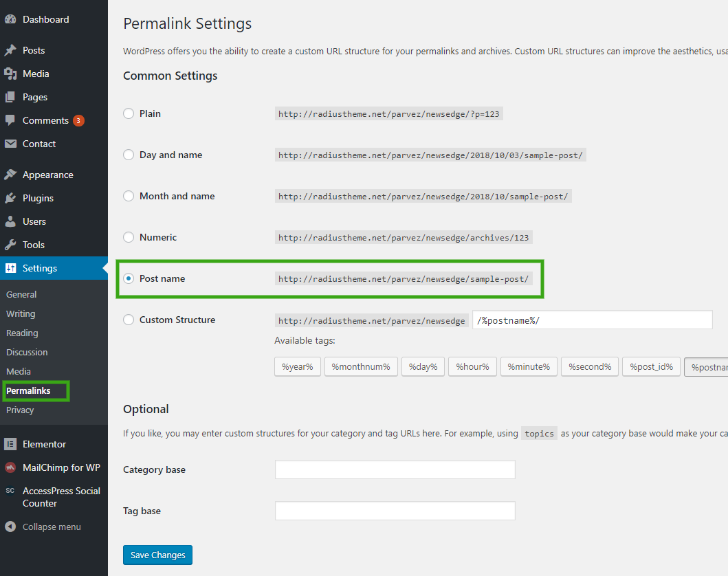Open the Pages menu label

pyautogui.click(x=35, y=97)
